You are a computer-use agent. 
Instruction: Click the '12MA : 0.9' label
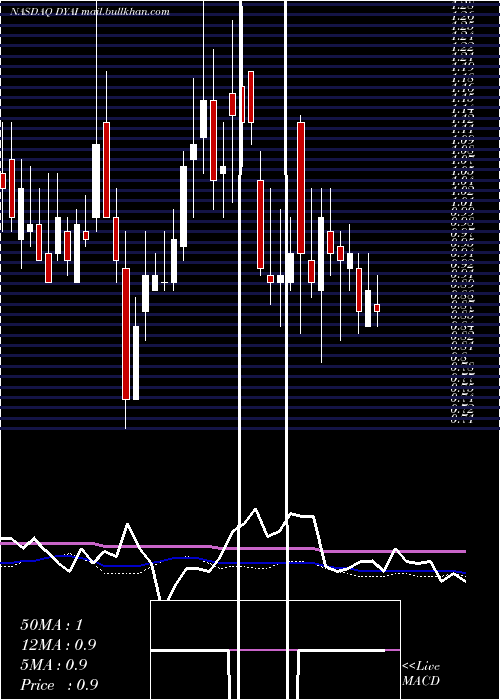pyautogui.click(x=58, y=645)
